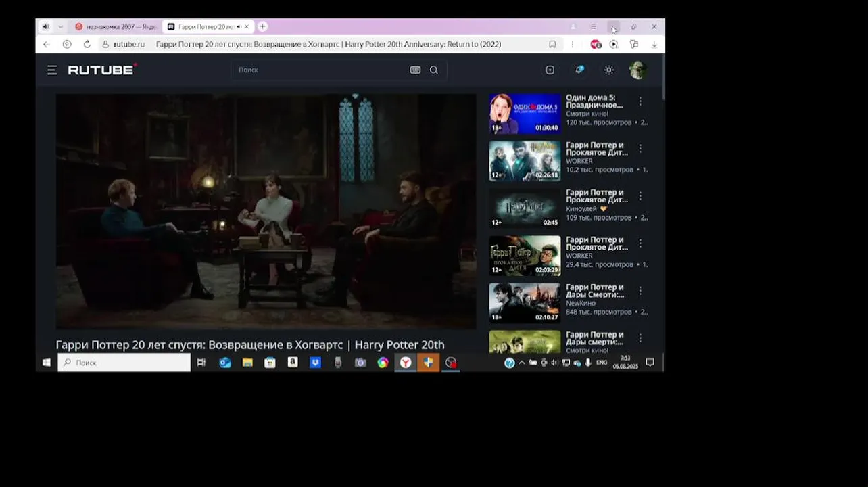Screen dimensions: 868x487
Task: Open the taskbar clock showing 7:53
Action: 625,363
